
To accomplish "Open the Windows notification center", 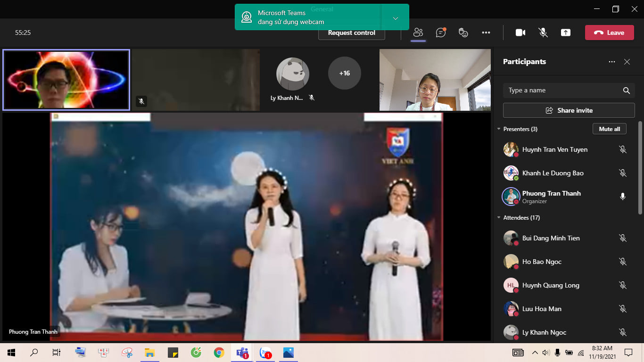I will point(628,352).
